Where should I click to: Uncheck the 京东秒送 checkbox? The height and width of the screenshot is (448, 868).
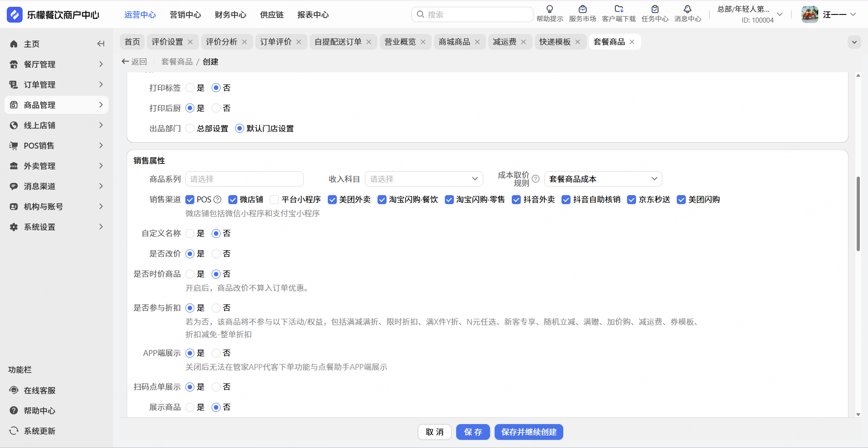[x=632, y=200]
